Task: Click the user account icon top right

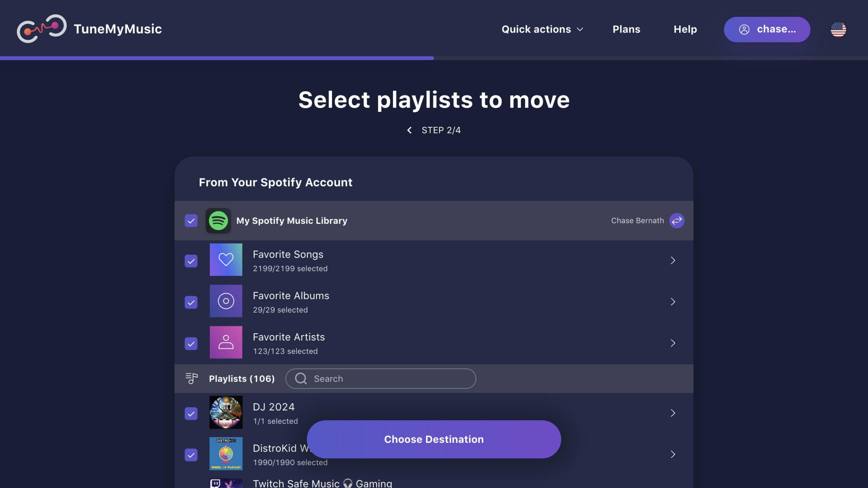Action: point(744,29)
